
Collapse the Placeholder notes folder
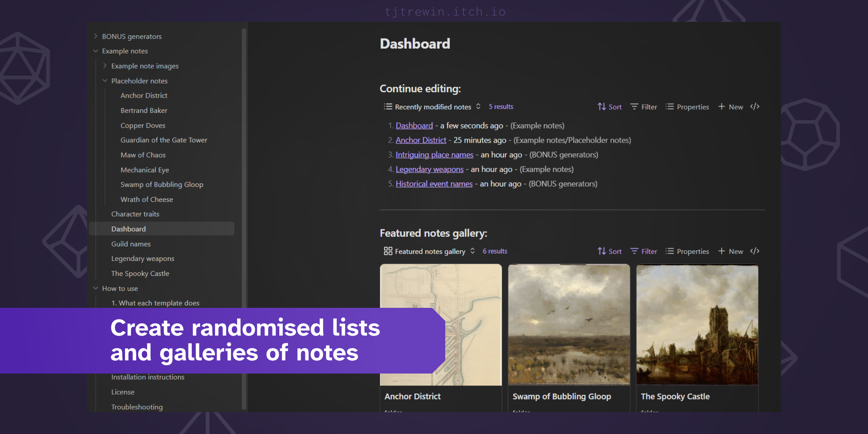(105, 80)
